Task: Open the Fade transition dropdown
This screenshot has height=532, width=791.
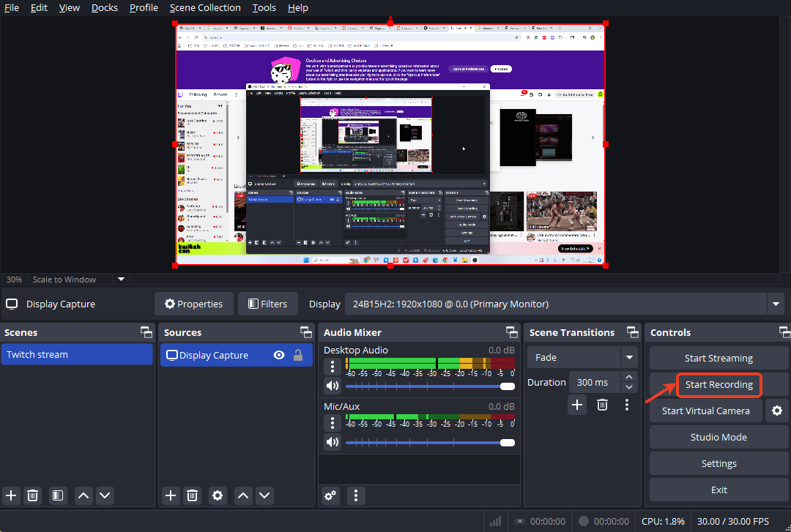Action: (x=628, y=357)
